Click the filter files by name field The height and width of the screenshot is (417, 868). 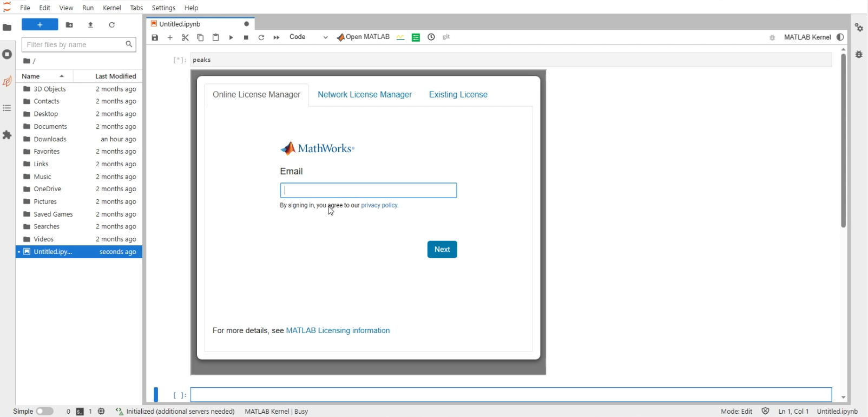coord(79,44)
